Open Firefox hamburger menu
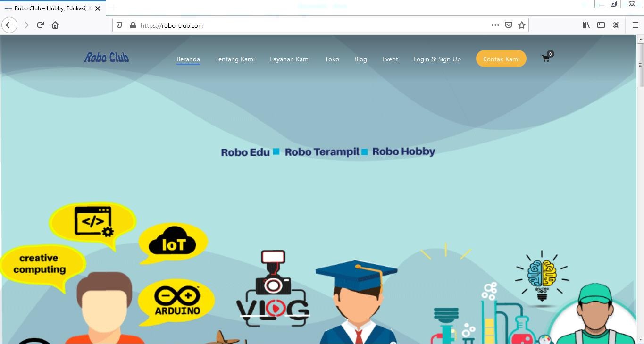Screen dimensions: 644x344 coord(635,25)
